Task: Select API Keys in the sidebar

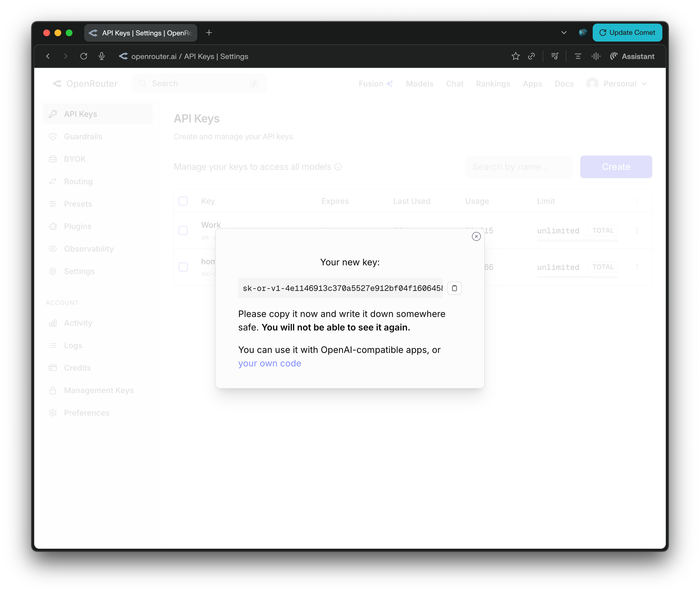Action: coord(97,114)
